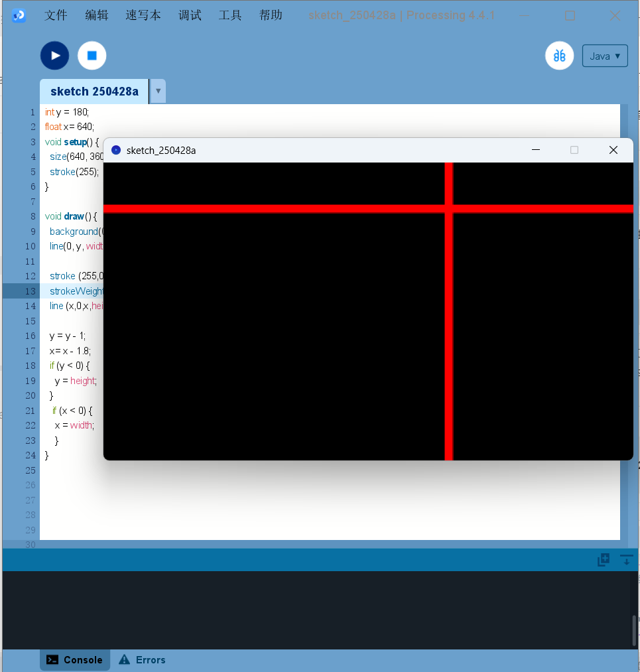The width and height of the screenshot is (640, 672).
Task: Click the Processing logo icon in title bar
Action: tap(19, 15)
